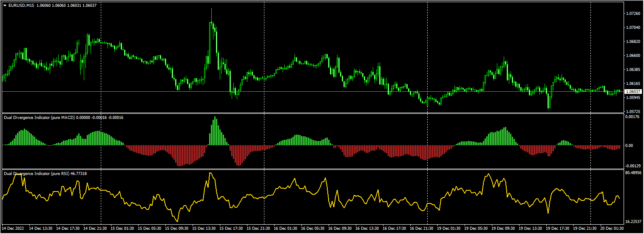
Task: Click the 1.05725 price level on the axis
Action: click(633, 111)
